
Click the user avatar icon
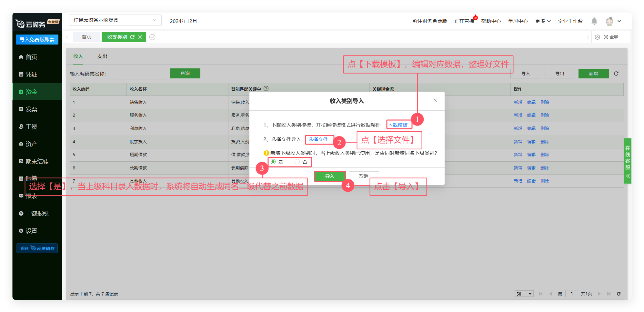(609, 21)
